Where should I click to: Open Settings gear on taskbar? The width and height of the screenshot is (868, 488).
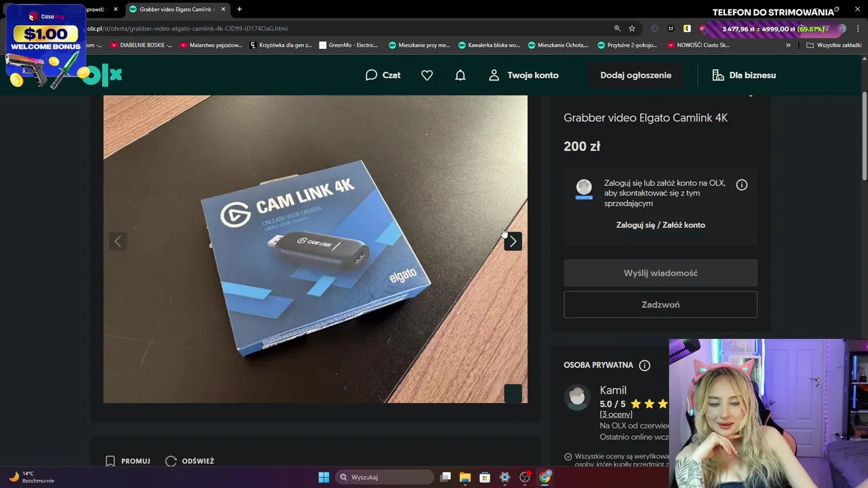tap(505, 477)
